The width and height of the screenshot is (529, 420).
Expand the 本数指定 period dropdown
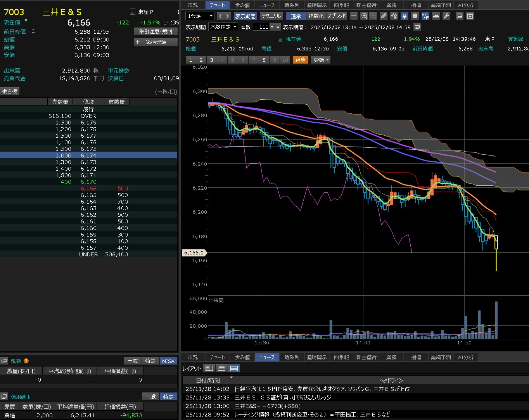(223, 27)
